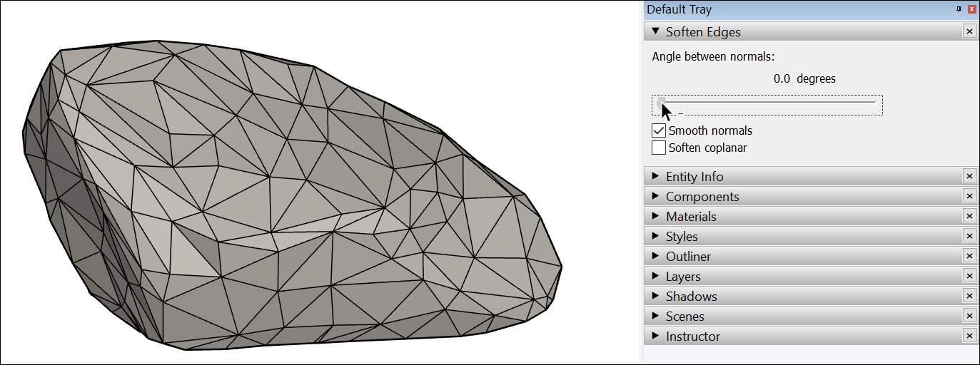Click the angle between normals slider track
Image resolution: width=980 pixels, height=365 pixels.
[767, 104]
